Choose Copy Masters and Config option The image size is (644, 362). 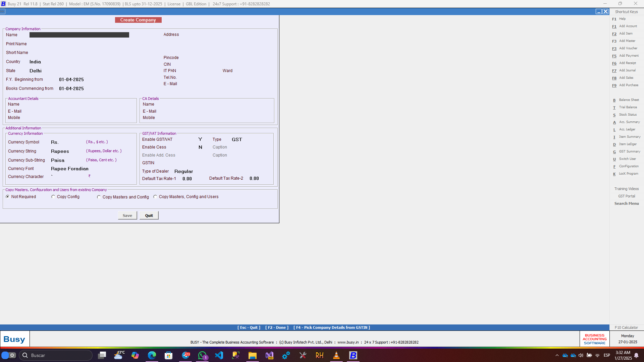click(123, 197)
